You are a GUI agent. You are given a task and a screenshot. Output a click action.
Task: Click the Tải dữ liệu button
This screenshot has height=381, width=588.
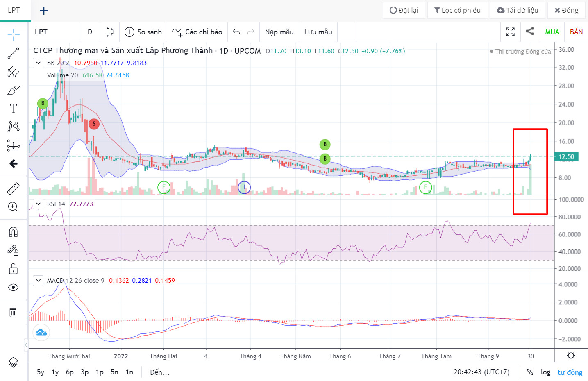click(x=518, y=10)
